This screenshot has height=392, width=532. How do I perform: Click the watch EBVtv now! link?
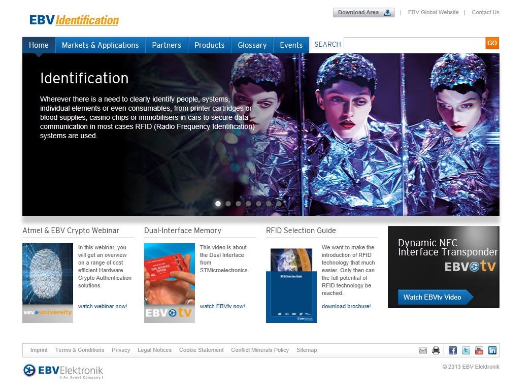tap(222, 306)
